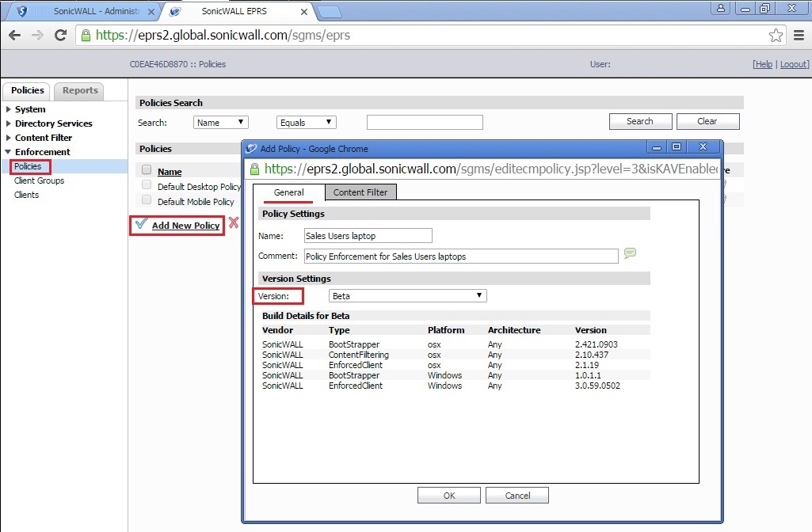Click the Logout link
Image resolution: width=812 pixels, height=532 pixels.
(793, 64)
